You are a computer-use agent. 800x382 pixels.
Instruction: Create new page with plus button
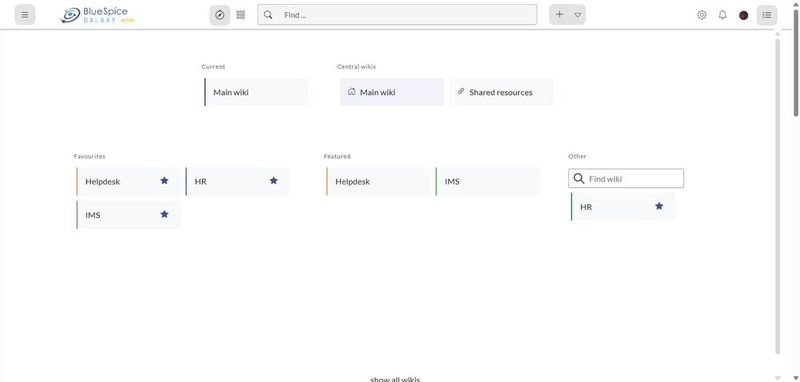(x=560, y=15)
